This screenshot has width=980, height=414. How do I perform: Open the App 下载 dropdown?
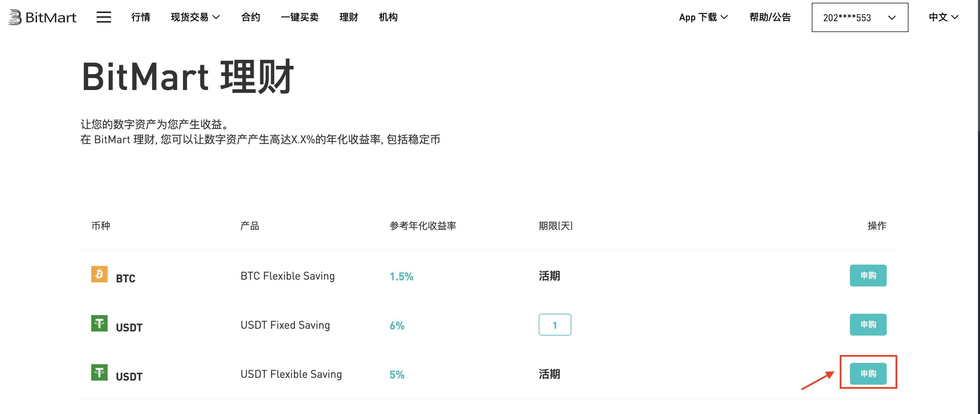click(x=703, y=17)
